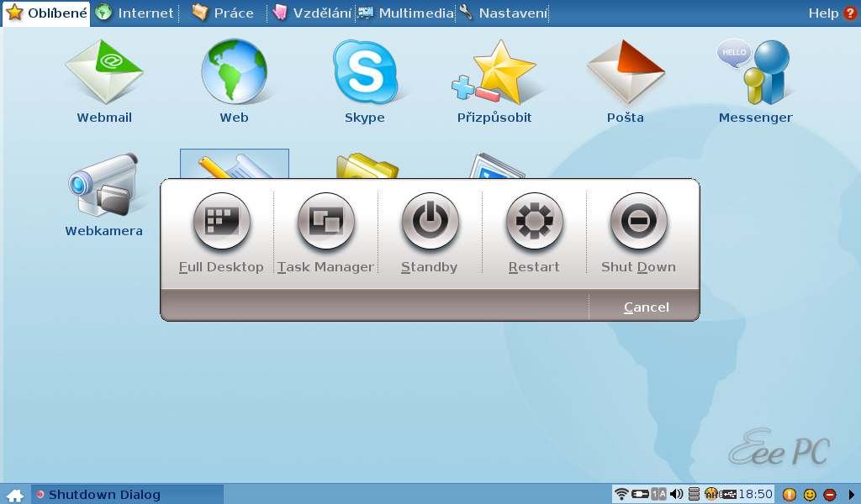Launch the Pošta mail icon
The image size is (861, 504).
(x=626, y=71)
